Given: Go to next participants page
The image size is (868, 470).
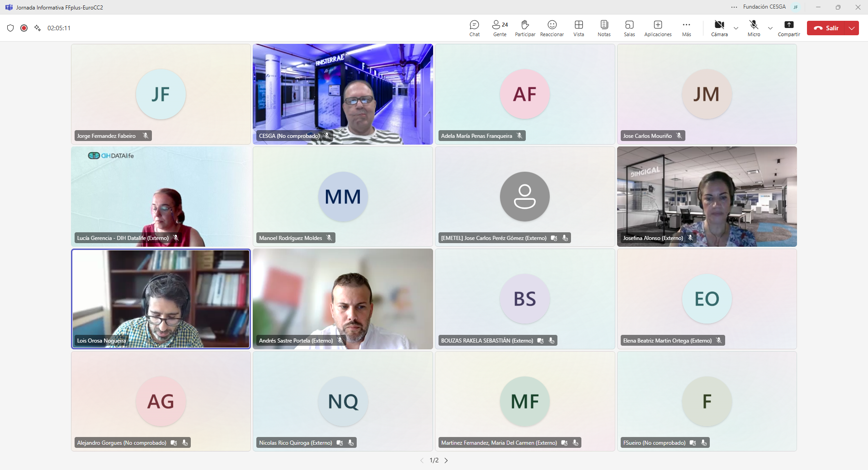Looking at the screenshot, I should 446,461.
